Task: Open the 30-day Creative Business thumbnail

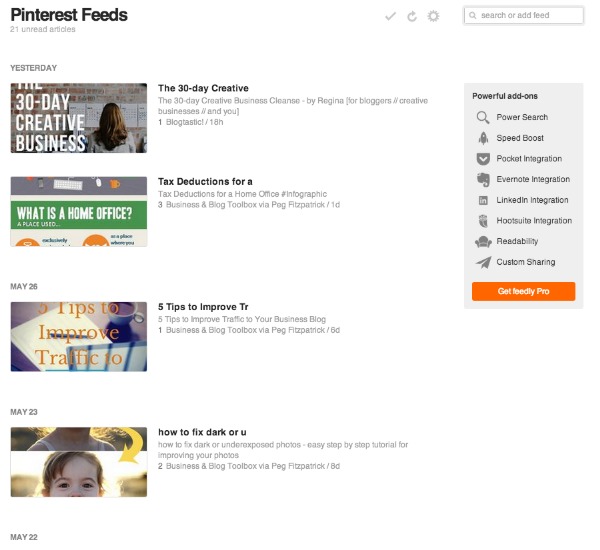Action: [x=79, y=118]
